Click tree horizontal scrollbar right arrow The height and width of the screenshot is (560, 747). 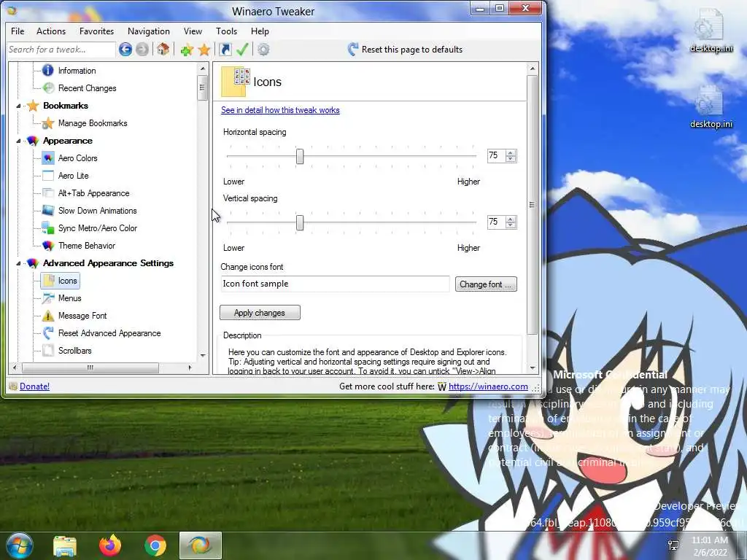[x=190, y=367]
